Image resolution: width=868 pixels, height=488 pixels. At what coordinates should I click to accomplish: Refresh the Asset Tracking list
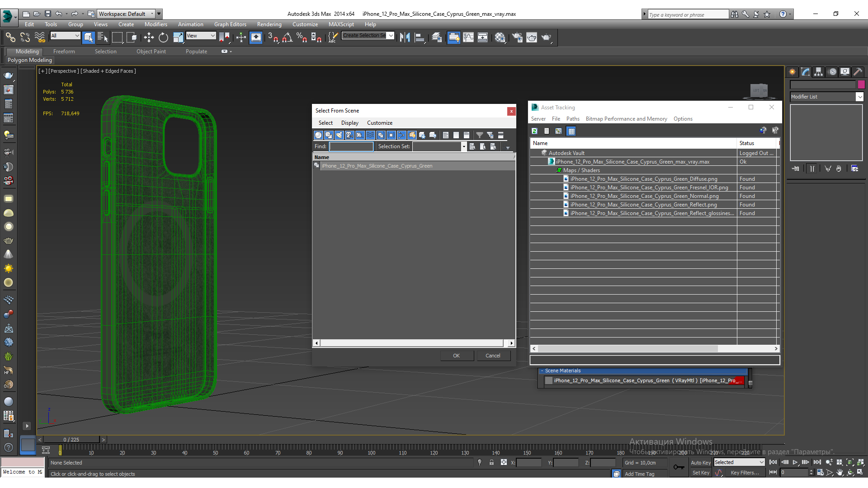[534, 131]
